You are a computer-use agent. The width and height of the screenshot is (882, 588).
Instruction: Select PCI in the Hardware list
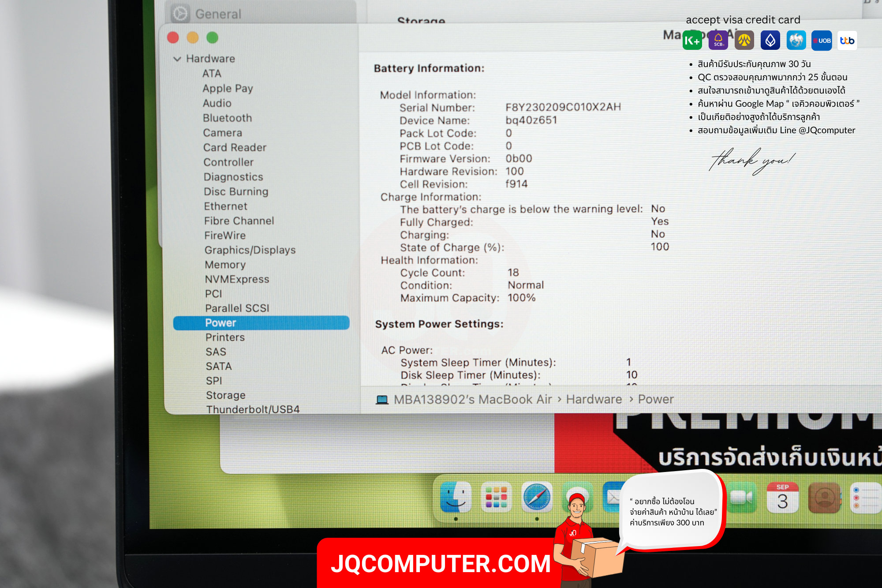click(x=213, y=293)
